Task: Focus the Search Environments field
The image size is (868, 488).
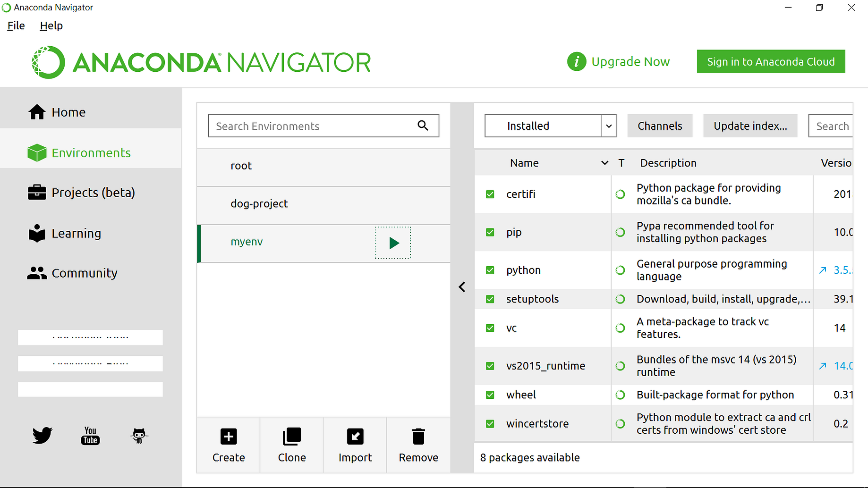Action: point(323,126)
